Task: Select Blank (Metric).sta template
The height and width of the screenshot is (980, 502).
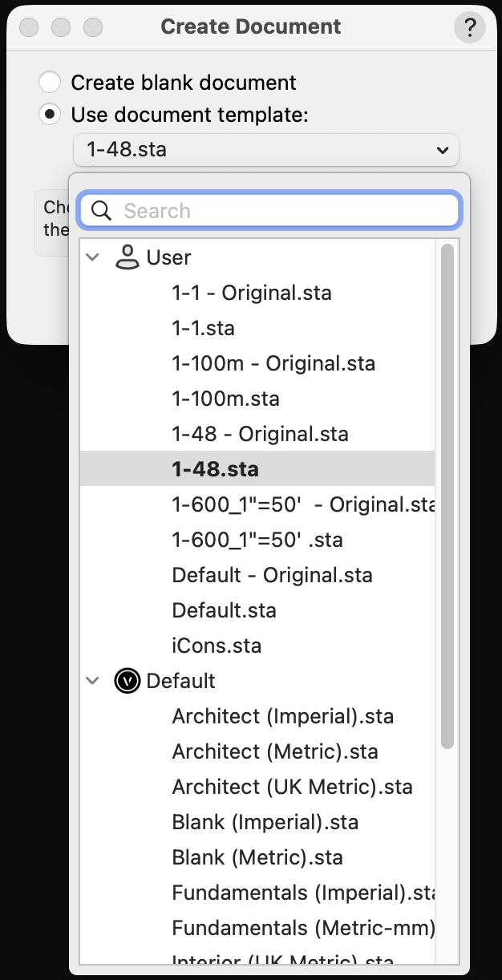Action: coord(257,857)
